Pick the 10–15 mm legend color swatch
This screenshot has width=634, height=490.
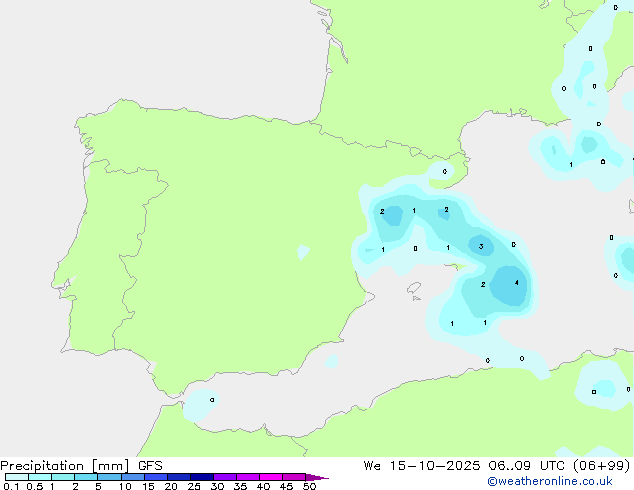(132, 477)
